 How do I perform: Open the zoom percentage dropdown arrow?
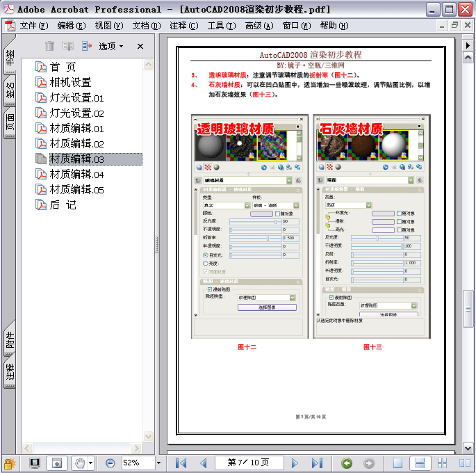point(158,463)
